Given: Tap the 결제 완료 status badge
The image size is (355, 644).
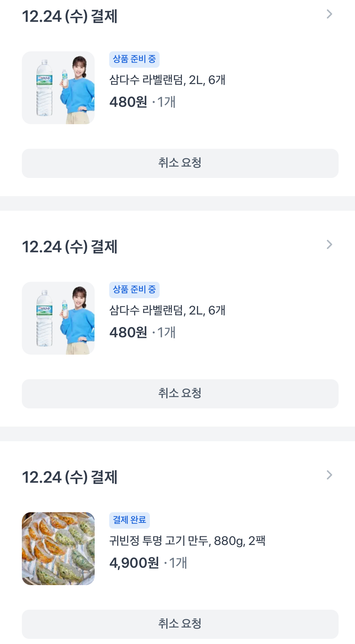Looking at the screenshot, I should point(129,520).
